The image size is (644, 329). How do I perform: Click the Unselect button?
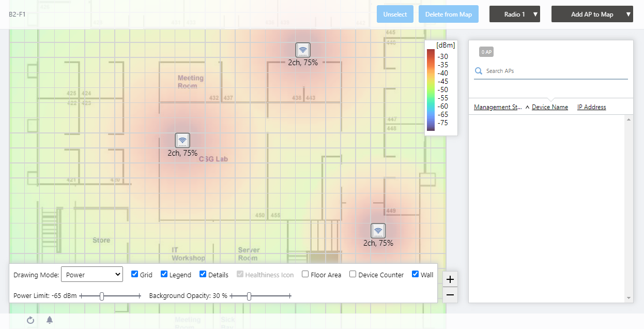click(395, 14)
